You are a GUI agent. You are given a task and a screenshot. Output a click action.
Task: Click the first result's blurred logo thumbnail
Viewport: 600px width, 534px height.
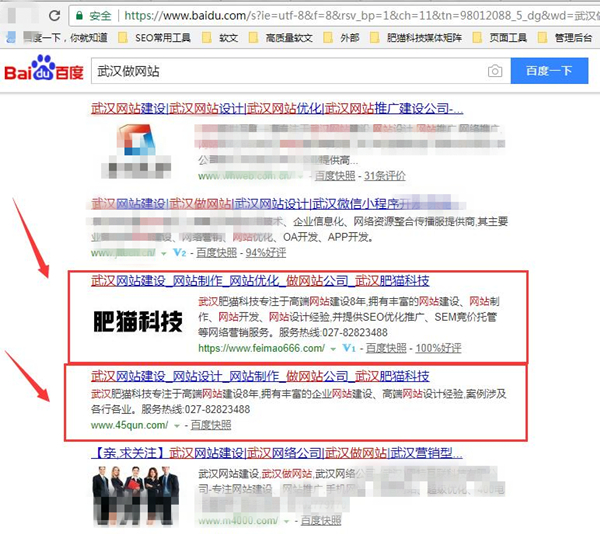(x=136, y=150)
